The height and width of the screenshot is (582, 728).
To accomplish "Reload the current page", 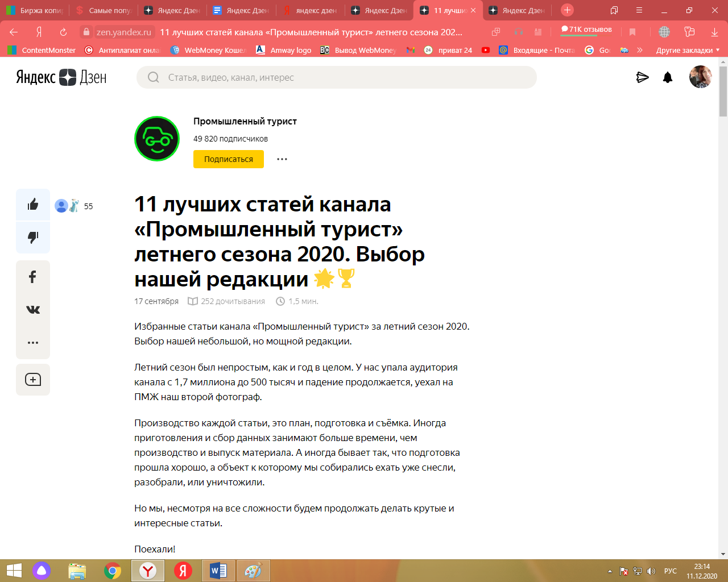I will (x=63, y=32).
